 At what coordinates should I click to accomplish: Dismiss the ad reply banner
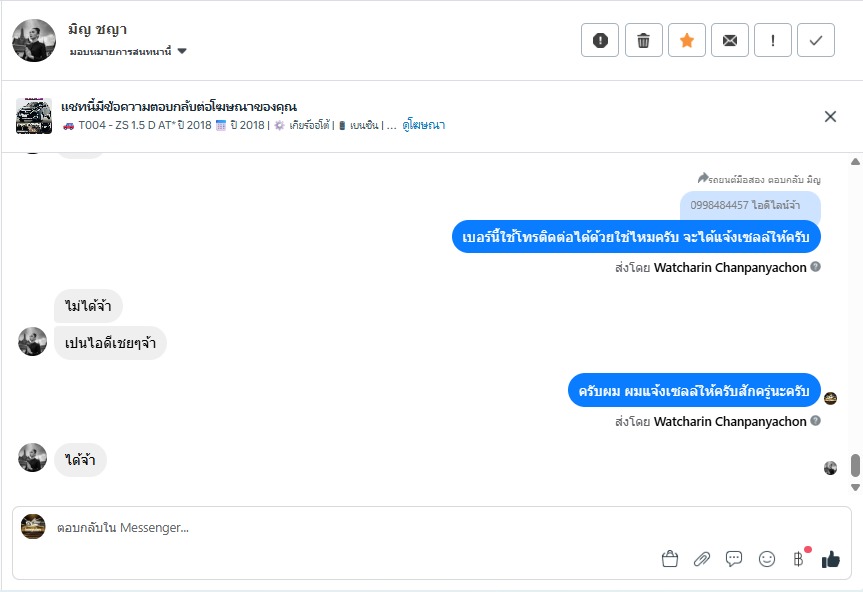tap(830, 117)
